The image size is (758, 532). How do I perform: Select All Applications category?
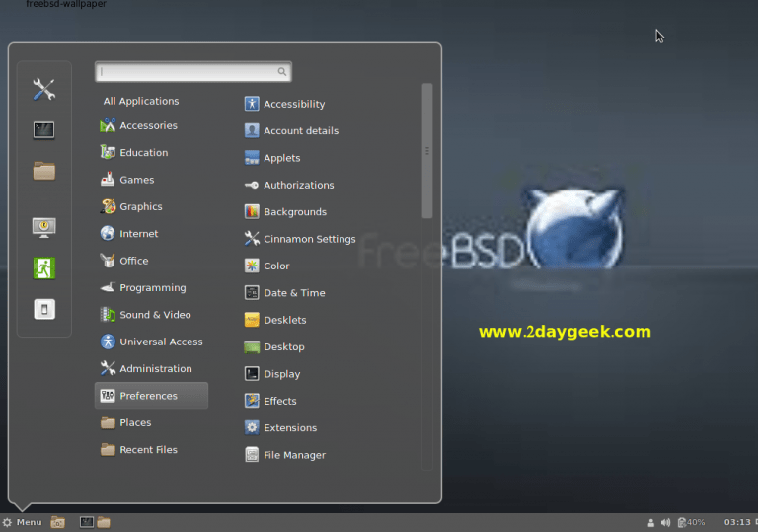[x=141, y=101]
